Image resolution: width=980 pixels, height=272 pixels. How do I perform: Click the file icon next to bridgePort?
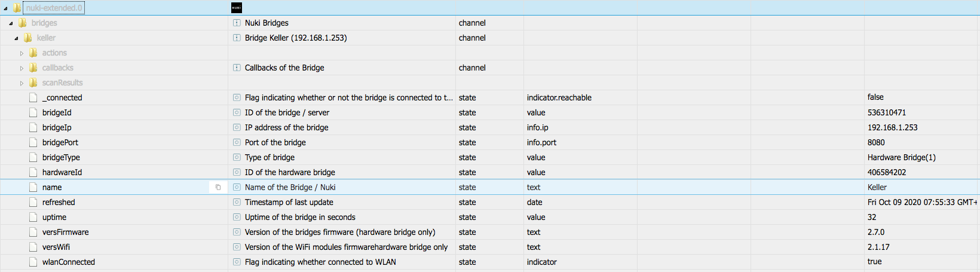pyautogui.click(x=33, y=142)
